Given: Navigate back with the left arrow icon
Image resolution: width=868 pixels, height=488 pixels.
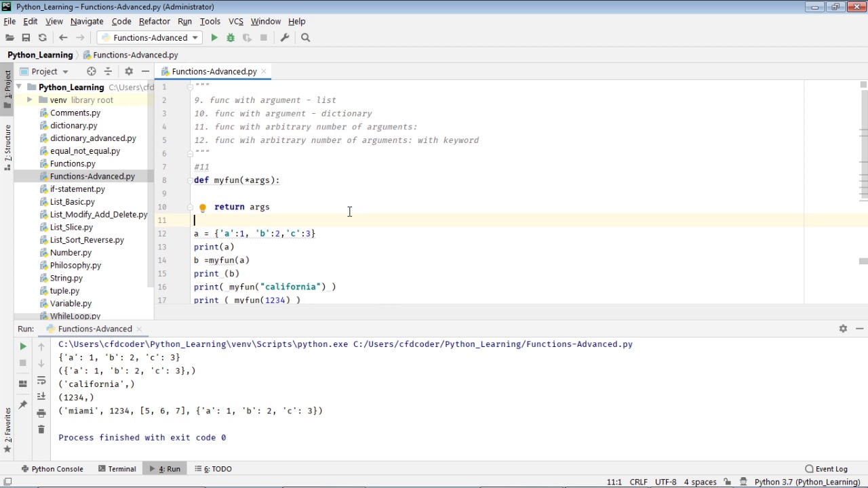Looking at the screenshot, I should [x=63, y=38].
